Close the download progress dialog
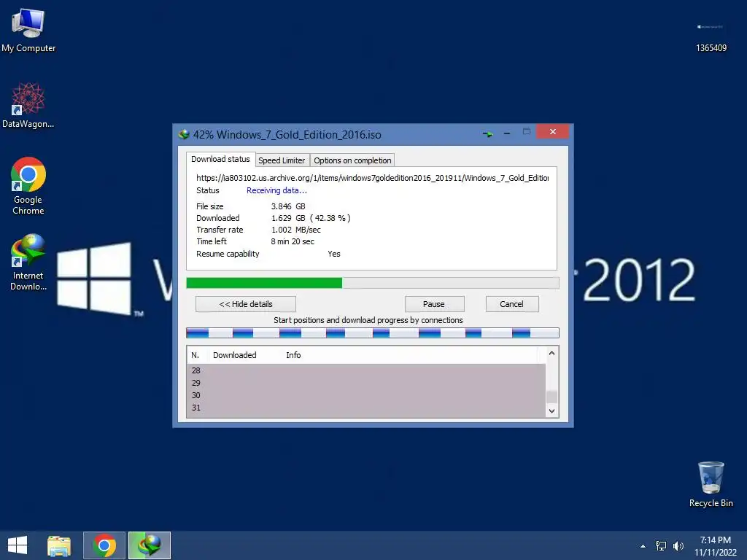The height and width of the screenshot is (560, 747). coord(553,131)
